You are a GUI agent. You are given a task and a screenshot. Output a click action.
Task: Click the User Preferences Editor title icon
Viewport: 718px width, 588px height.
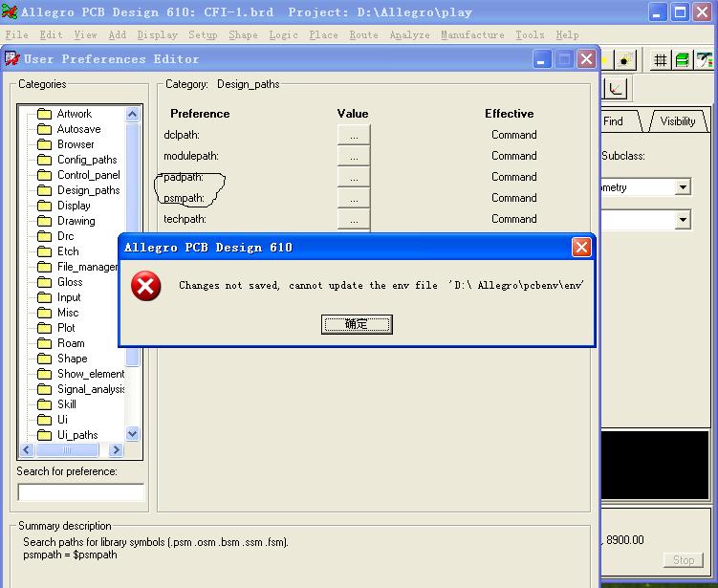pos(12,58)
